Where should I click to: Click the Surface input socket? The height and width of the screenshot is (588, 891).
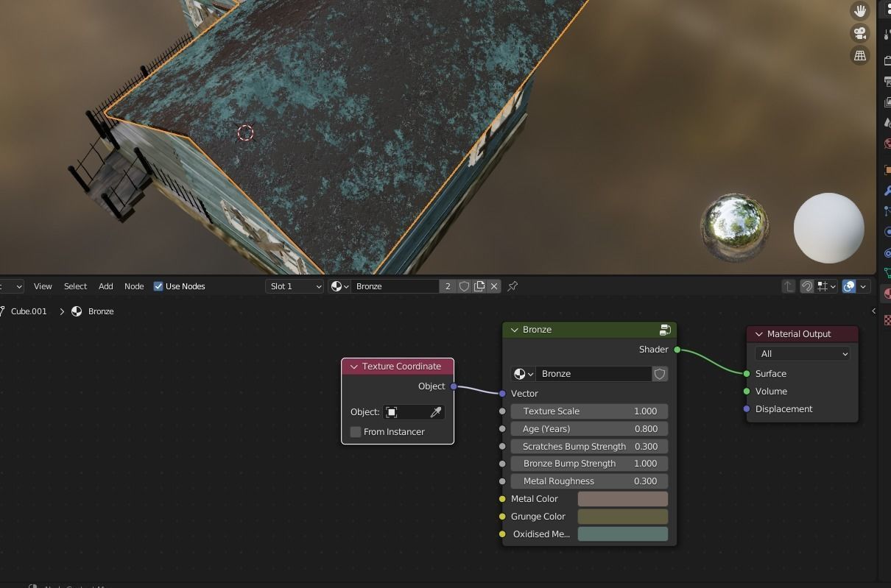747,374
